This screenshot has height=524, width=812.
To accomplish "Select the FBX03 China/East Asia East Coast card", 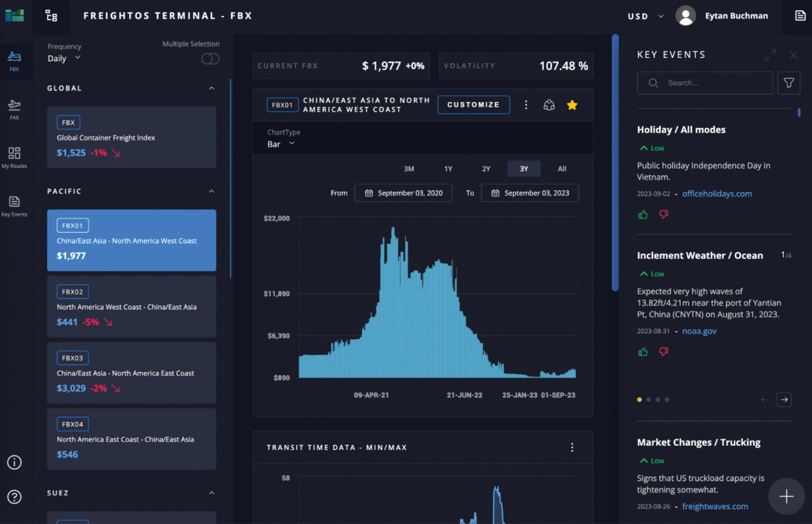I will tap(132, 373).
